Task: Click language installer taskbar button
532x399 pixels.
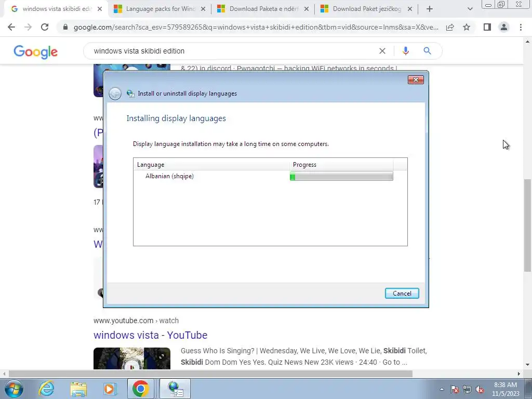Action: pos(175,389)
